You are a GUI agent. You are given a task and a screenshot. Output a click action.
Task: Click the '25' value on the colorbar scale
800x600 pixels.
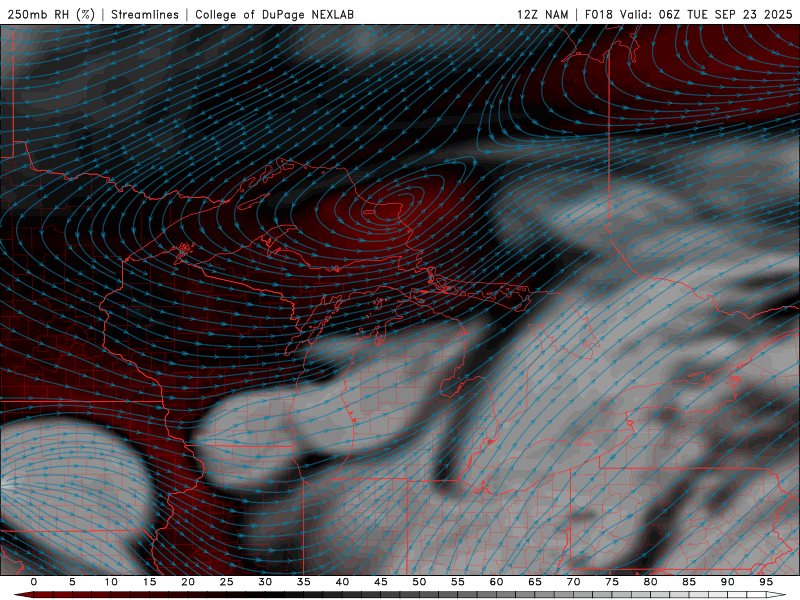click(227, 582)
